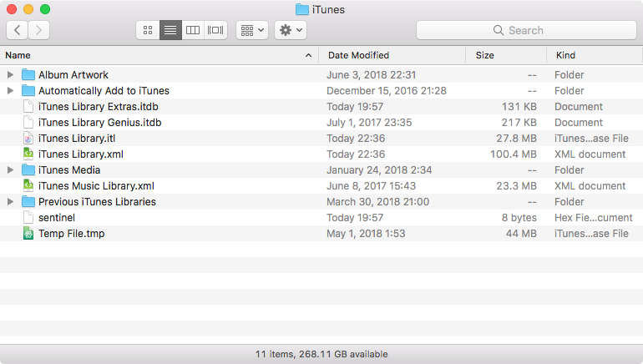This screenshot has width=643, height=364.
Task: Click the iTunes Library.itl file icon
Action: 28,138
